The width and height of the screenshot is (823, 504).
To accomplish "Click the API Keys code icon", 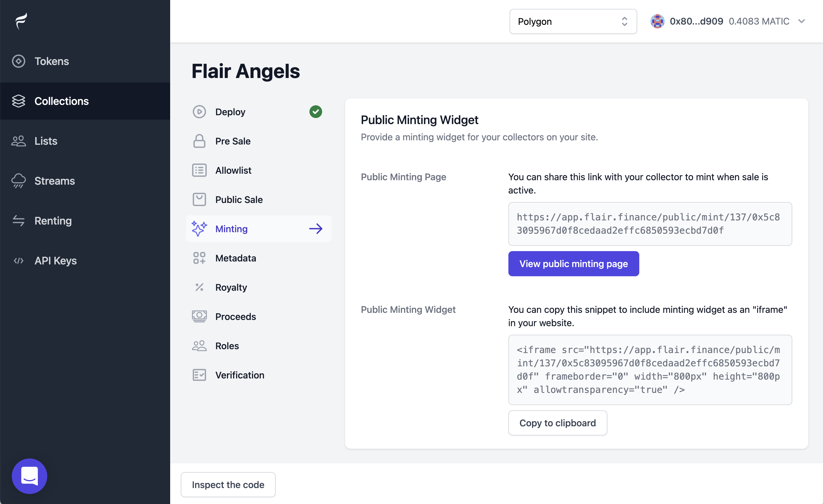I will tap(19, 261).
